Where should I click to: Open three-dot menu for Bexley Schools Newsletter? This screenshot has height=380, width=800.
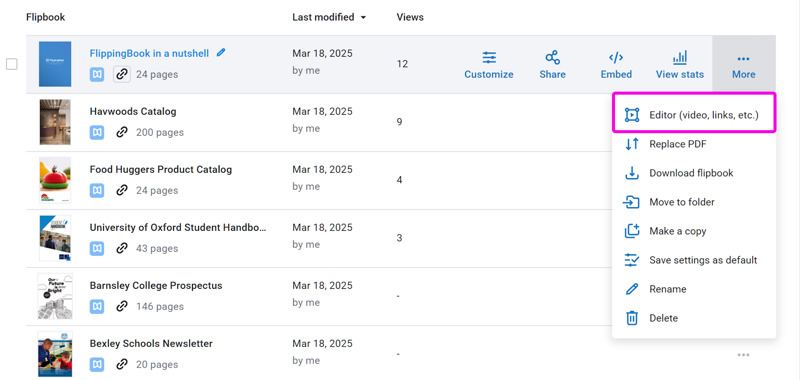(743, 355)
